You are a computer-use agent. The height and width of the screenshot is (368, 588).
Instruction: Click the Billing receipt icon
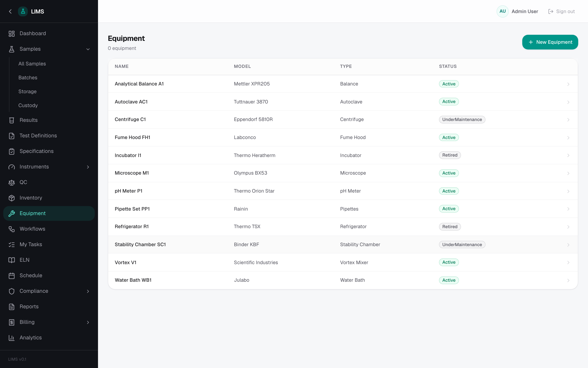12,322
